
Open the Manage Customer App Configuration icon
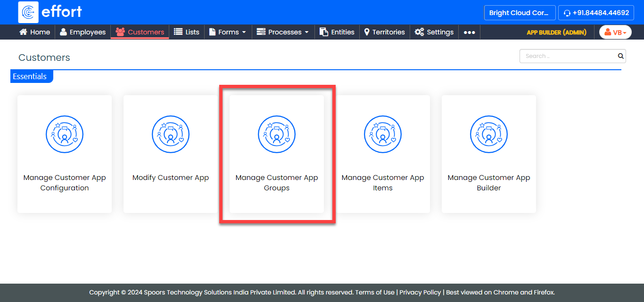(x=65, y=135)
